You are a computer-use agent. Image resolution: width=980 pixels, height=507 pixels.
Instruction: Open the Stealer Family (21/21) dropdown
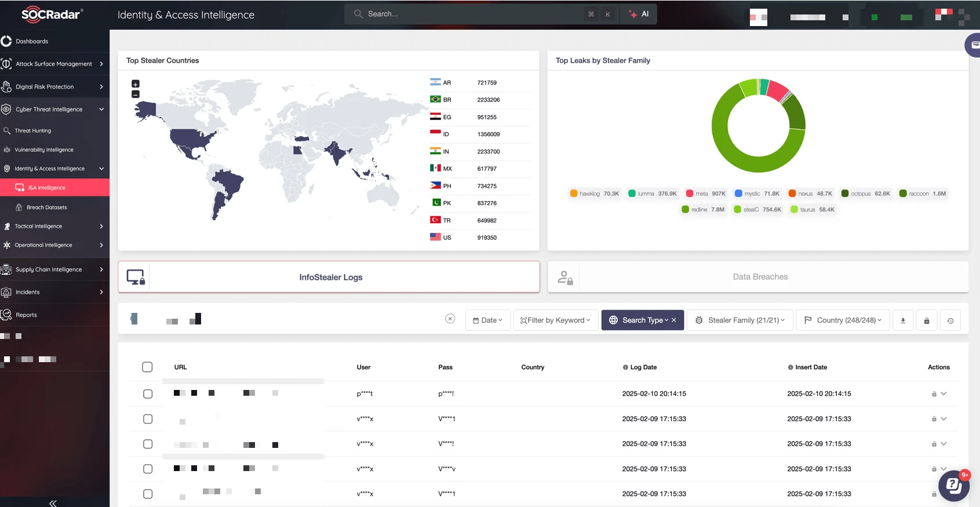[x=740, y=320]
